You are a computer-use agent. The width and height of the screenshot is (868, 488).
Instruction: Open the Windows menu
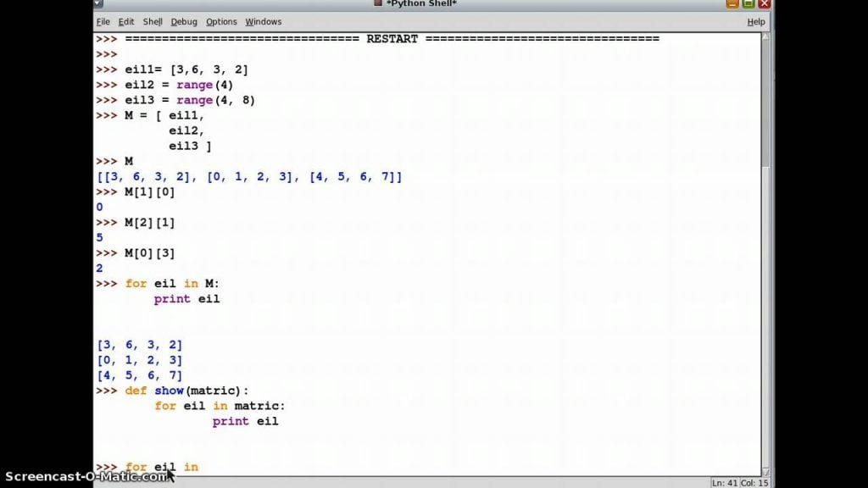tap(264, 21)
